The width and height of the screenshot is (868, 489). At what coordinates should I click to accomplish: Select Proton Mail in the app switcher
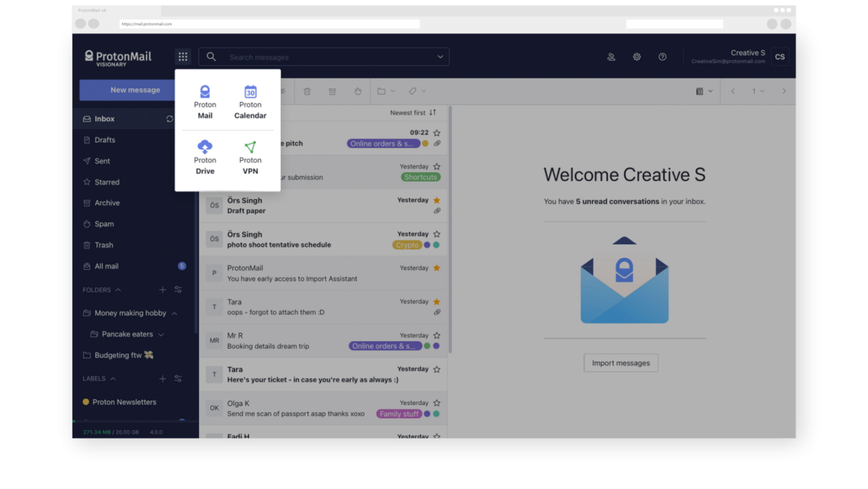coord(205,102)
